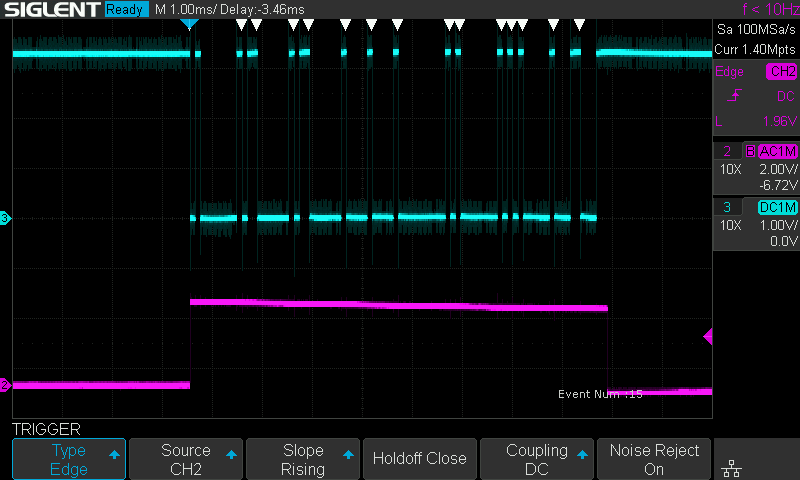
Task: Click the 1.00V/ channel 3 scale
Action: click(778, 225)
